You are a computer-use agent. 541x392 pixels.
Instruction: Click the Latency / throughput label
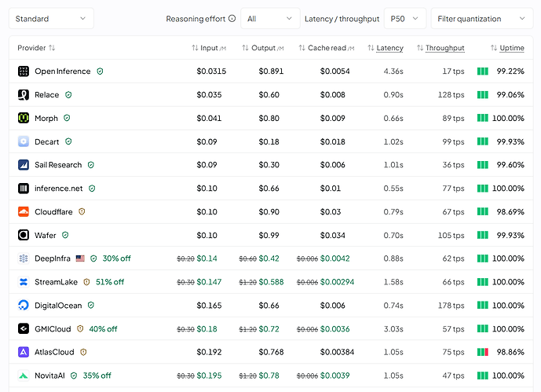[342, 19]
